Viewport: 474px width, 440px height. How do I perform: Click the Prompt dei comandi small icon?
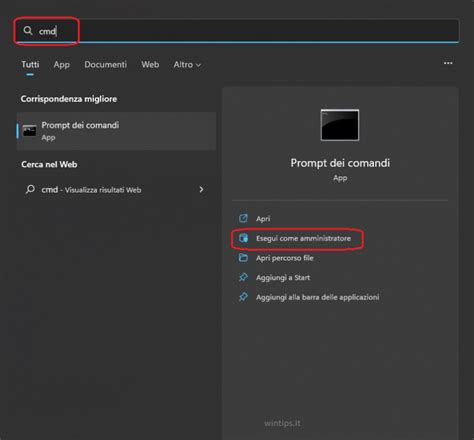click(29, 131)
